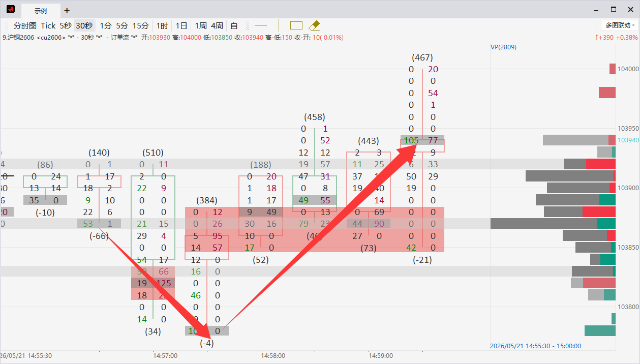Click the +0.38% change percentage
The width and height of the screenshot is (640, 364).
626,38
